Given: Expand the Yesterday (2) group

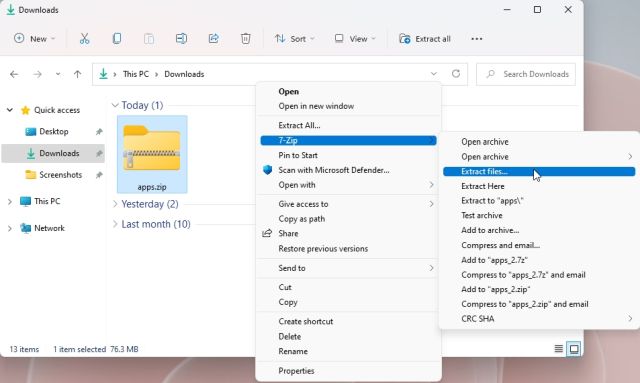Looking at the screenshot, I should tap(115, 204).
